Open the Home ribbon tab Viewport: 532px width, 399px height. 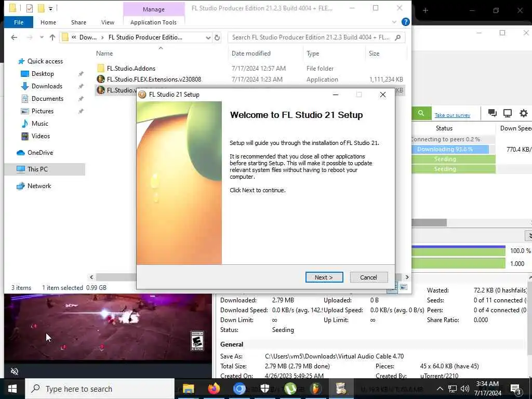pos(48,22)
